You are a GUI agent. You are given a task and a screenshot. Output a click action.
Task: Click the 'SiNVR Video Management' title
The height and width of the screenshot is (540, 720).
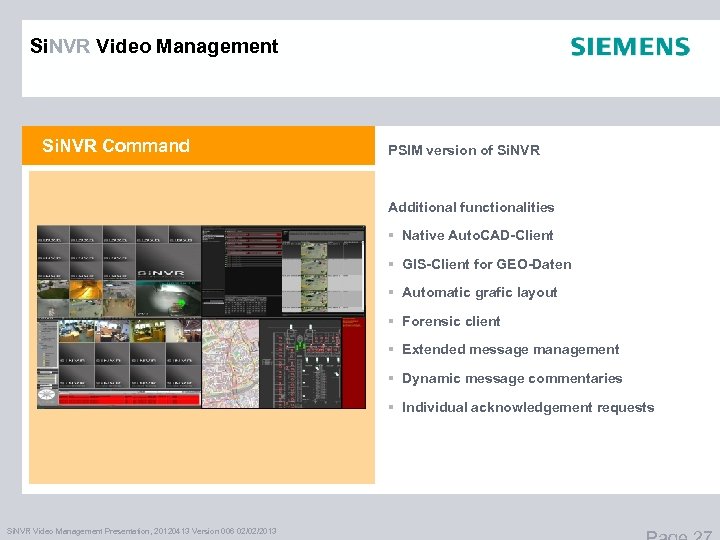click(154, 46)
